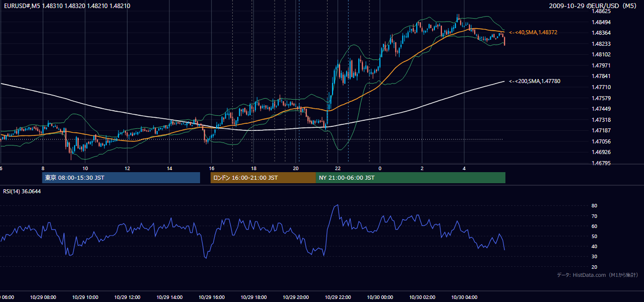
Task: Click hour tick 14 under the price chart
Action: [170, 169]
